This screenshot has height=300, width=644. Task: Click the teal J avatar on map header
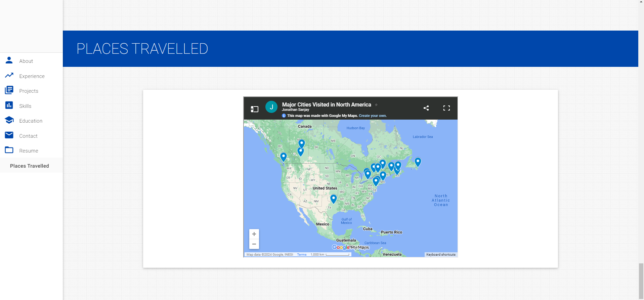tap(271, 107)
